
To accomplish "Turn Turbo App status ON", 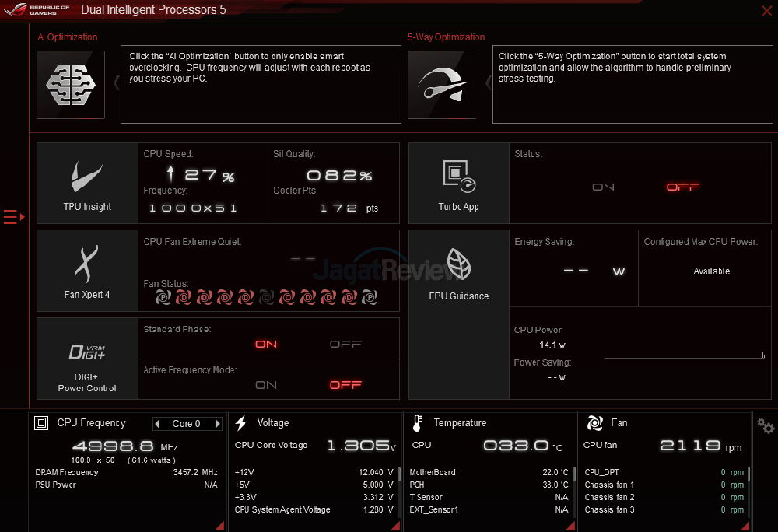I will [603, 187].
